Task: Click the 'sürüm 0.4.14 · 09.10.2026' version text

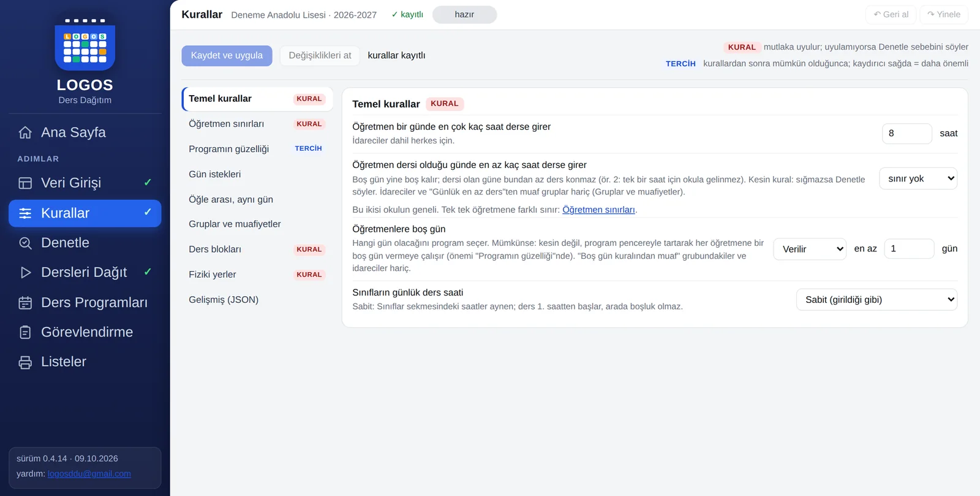Action: (x=67, y=459)
